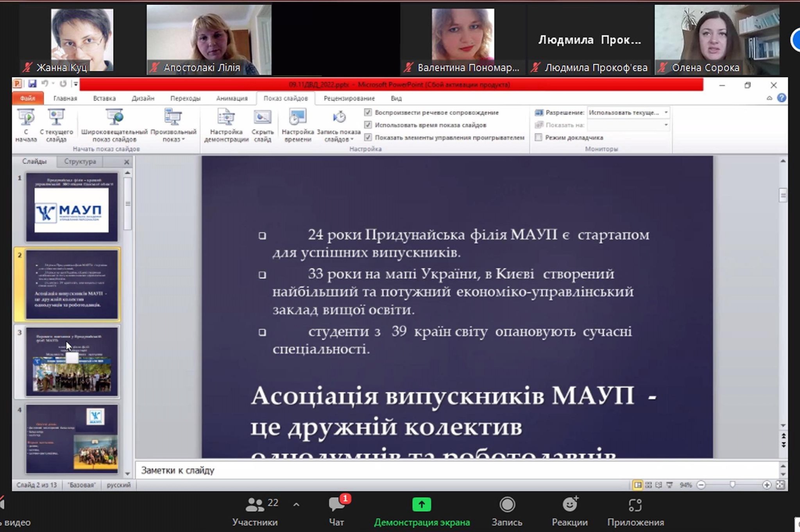The image size is (800, 532).
Task: Expand the arrow next to Участники
Action: [296, 505]
